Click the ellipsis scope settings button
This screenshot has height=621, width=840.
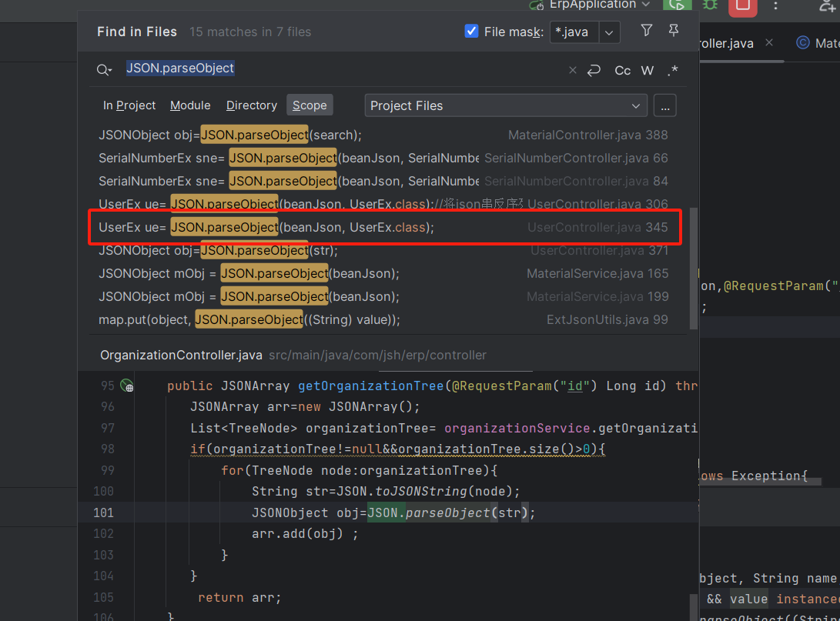[x=664, y=105]
